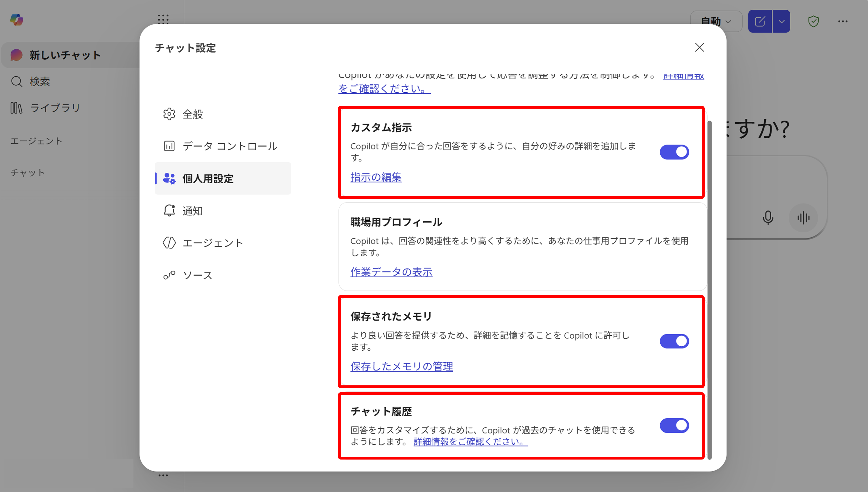Screen dimensions: 868x492
Task: Click the 職場用プロフィール heading
Action: tap(396, 222)
